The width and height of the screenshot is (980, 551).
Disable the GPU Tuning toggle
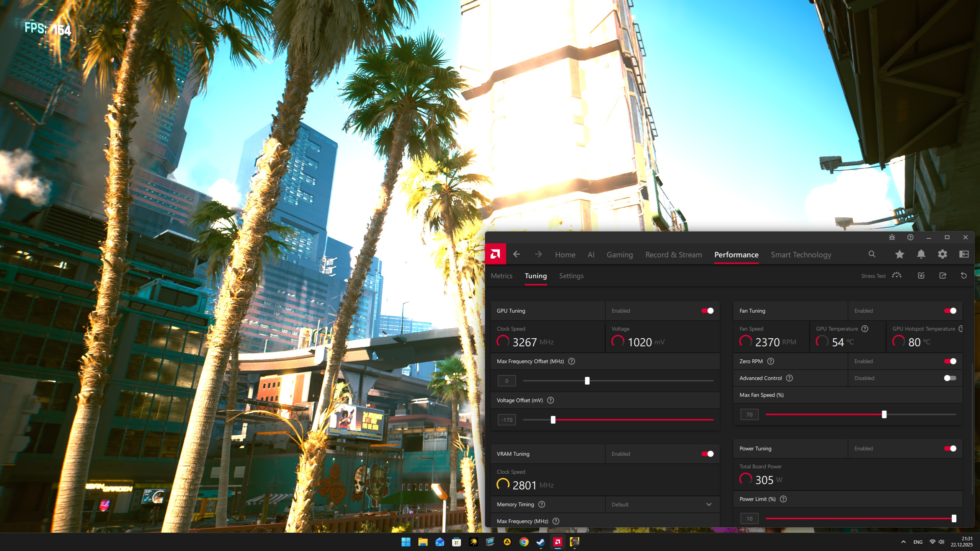point(707,311)
